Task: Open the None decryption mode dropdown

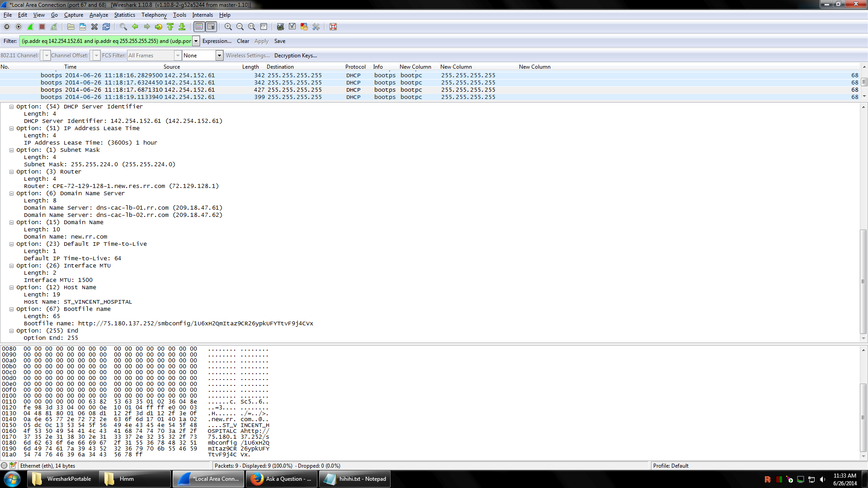Action: [219, 56]
